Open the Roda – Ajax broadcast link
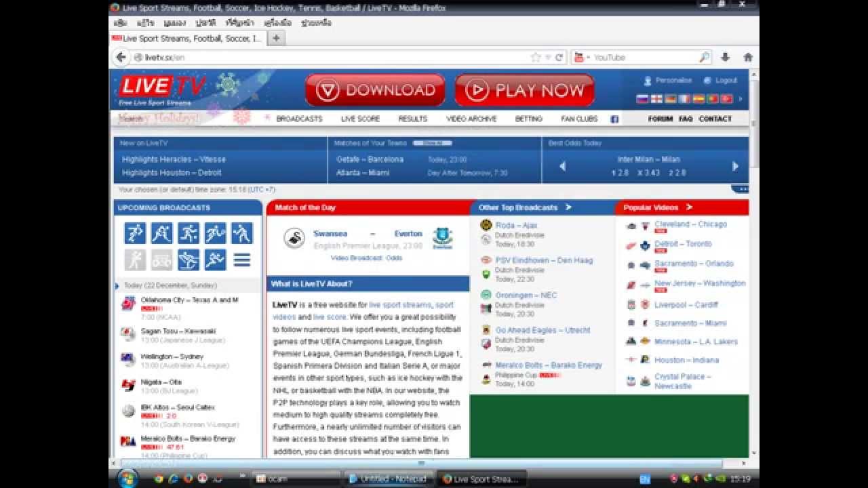 click(x=516, y=225)
